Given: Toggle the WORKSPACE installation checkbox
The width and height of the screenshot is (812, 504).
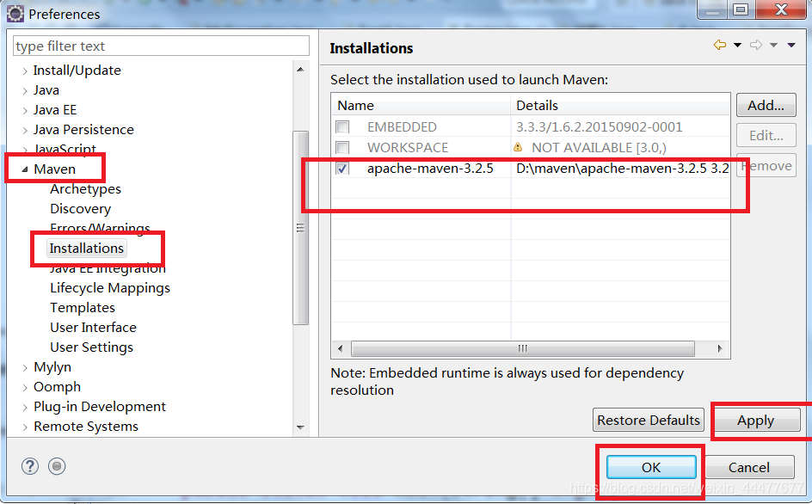Looking at the screenshot, I should tap(342, 148).
